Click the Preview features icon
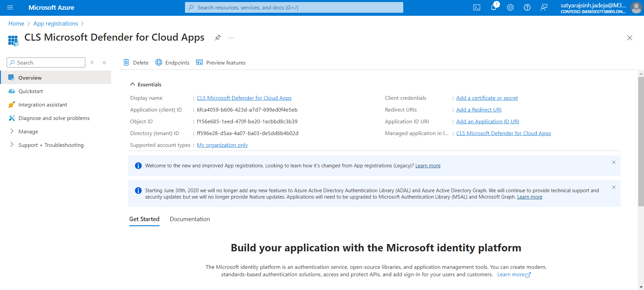Screen dimensions: 644x290 click(x=199, y=62)
